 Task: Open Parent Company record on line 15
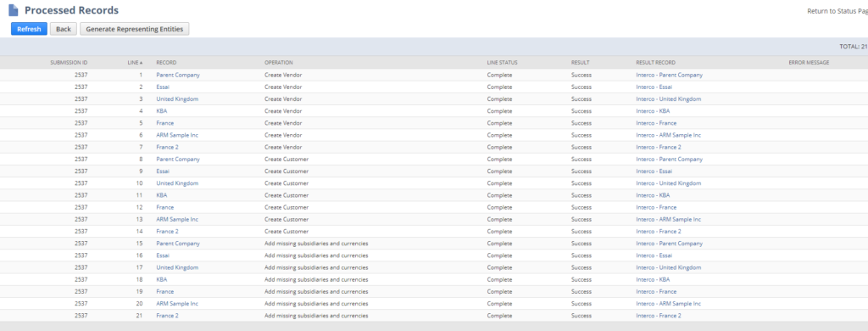click(x=178, y=244)
